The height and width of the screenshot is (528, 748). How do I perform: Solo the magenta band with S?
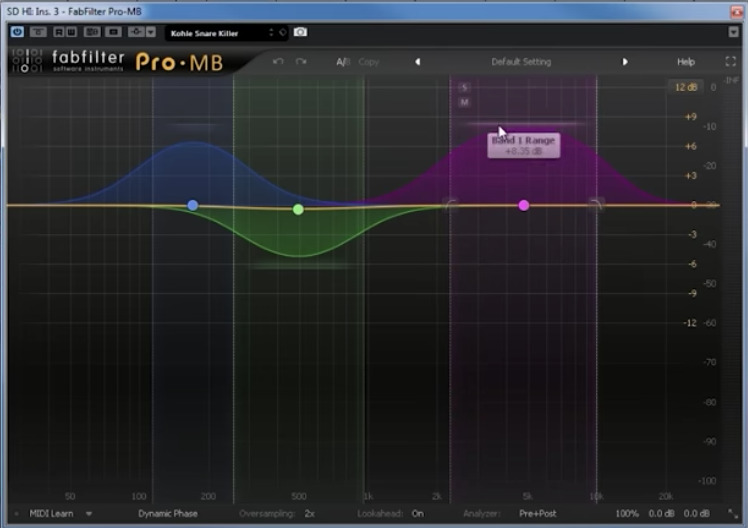464,87
